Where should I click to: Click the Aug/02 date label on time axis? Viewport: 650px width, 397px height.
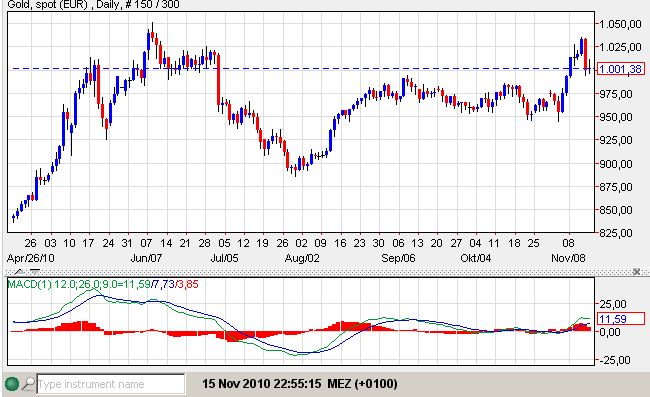point(302,258)
